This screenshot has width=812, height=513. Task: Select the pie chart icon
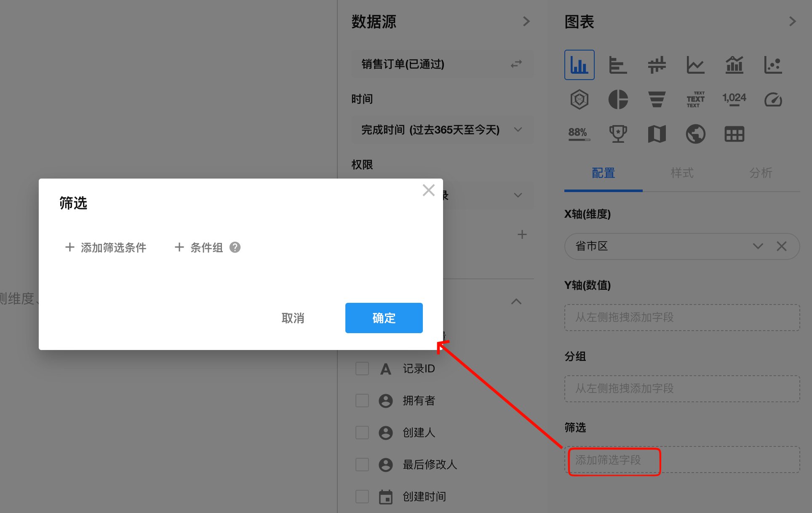pyautogui.click(x=618, y=100)
